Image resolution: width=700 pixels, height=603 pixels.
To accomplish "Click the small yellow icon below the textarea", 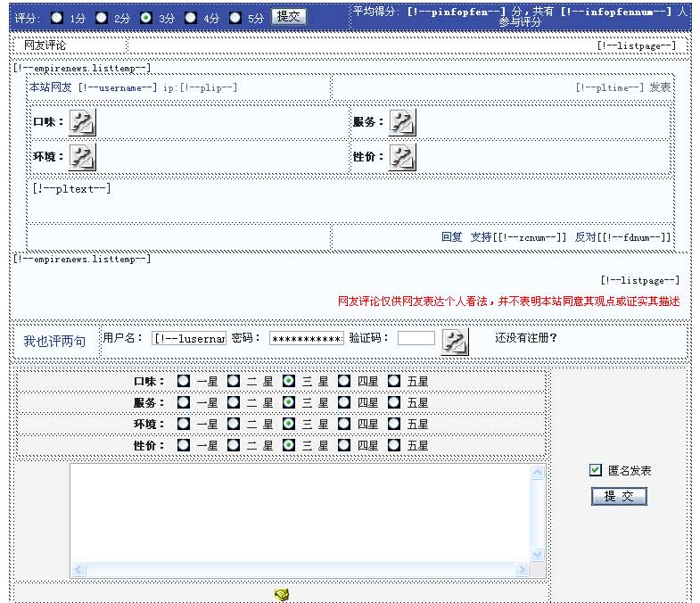I will [282, 594].
